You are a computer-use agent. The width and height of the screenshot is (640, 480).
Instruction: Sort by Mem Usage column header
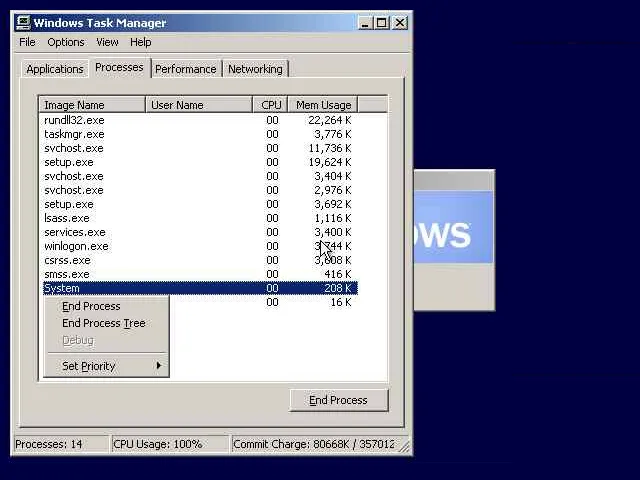[323, 105]
